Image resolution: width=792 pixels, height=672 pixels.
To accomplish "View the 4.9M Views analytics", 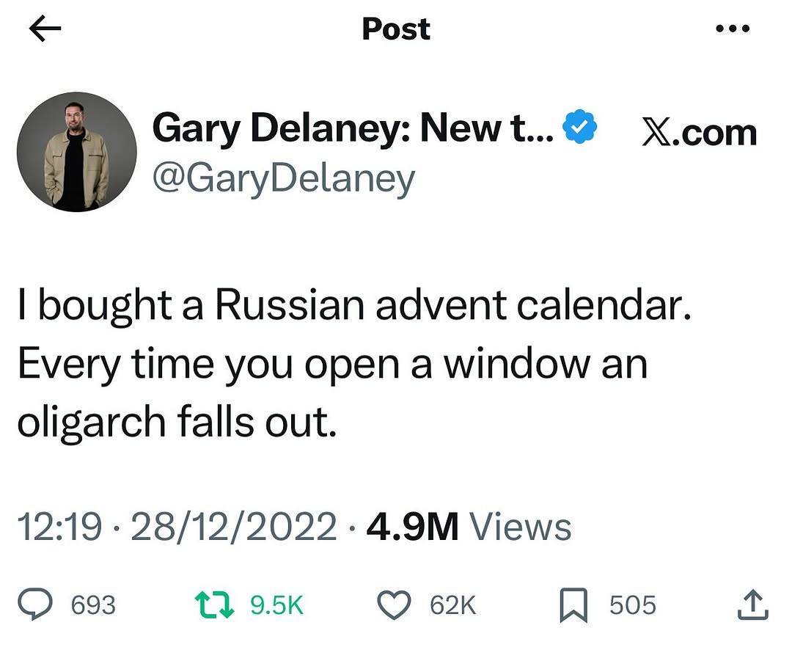I will (x=469, y=527).
